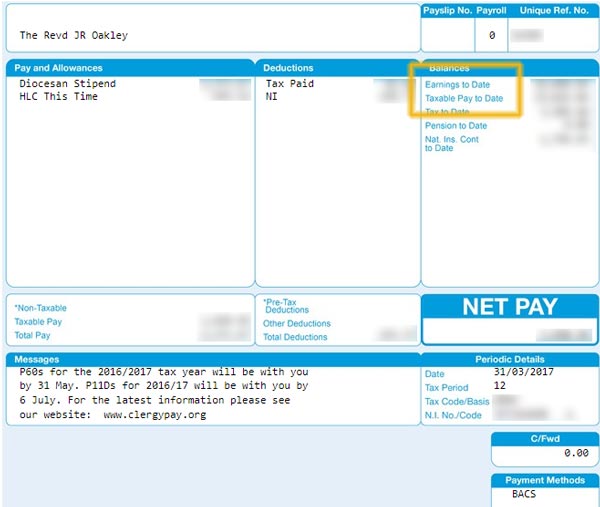Image resolution: width=600 pixels, height=507 pixels.
Task: Click the name 'The Revd JR Oakley'
Action: pos(73,35)
